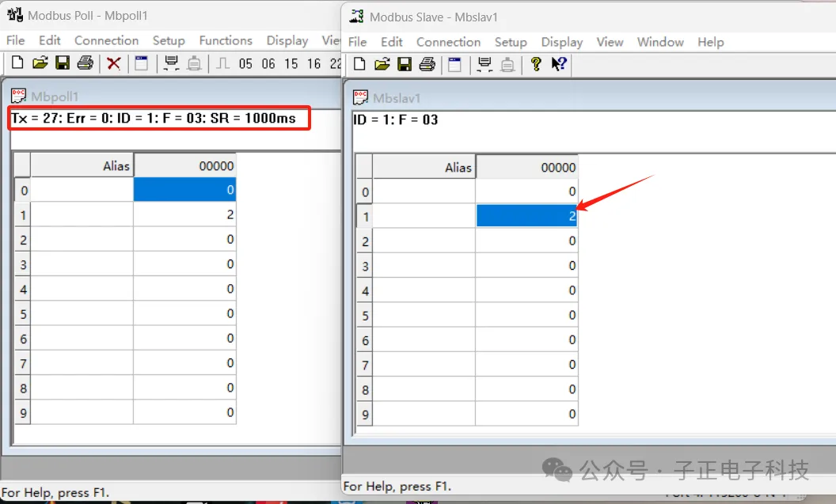Open the Display menu in Modbus Poll
The width and height of the screenshot is (836, 504).
[x=287, y=40]
